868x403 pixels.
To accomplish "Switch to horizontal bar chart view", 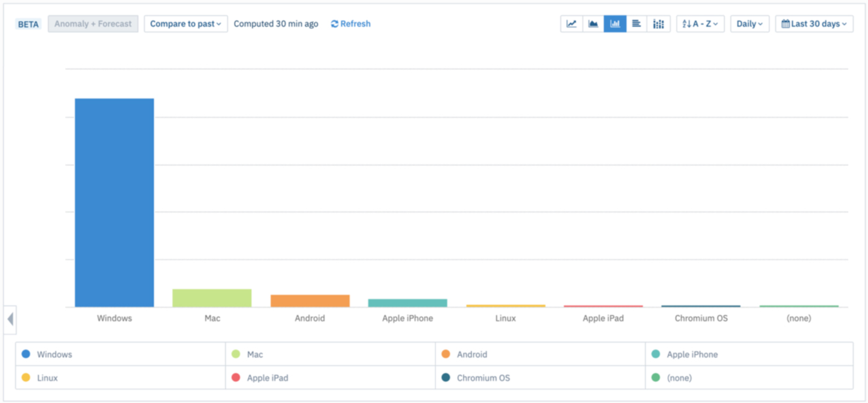I will point(637,24).
